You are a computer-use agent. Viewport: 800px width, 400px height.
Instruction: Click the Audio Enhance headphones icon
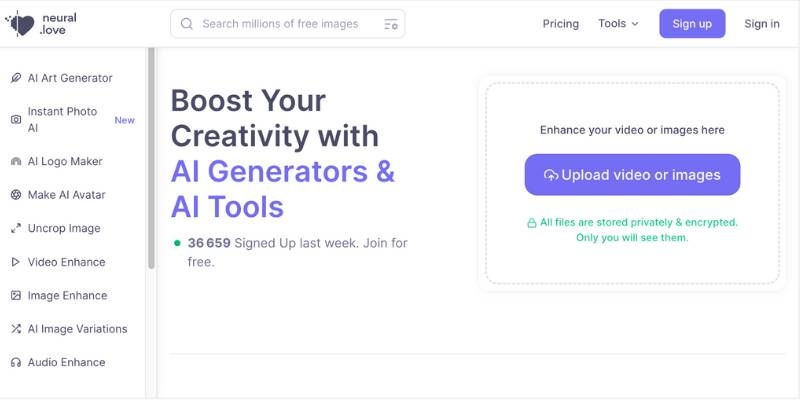coord(16,363)
